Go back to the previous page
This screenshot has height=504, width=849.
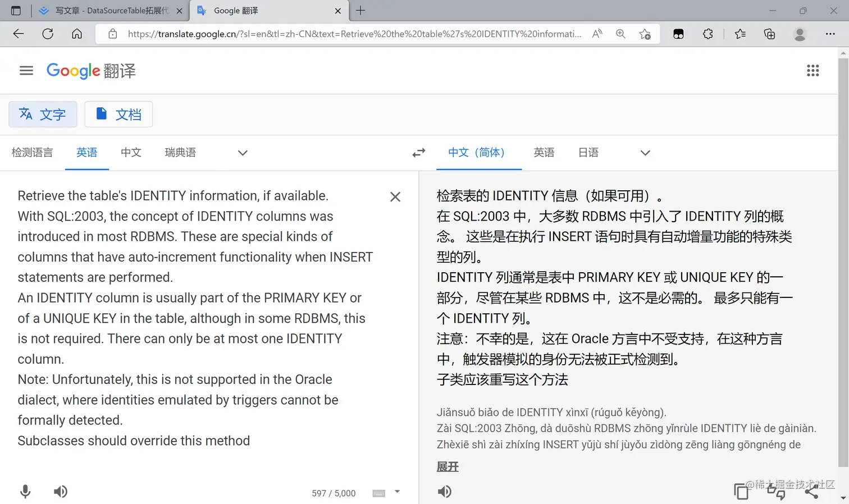point(19,34)
